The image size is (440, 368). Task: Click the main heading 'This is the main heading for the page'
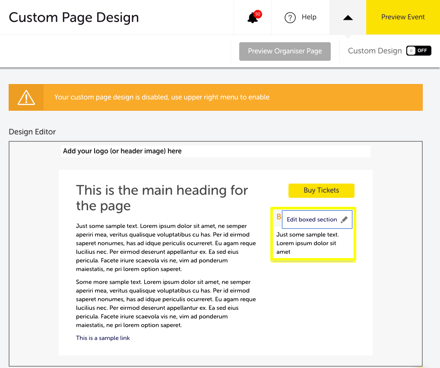coord(162,198)
